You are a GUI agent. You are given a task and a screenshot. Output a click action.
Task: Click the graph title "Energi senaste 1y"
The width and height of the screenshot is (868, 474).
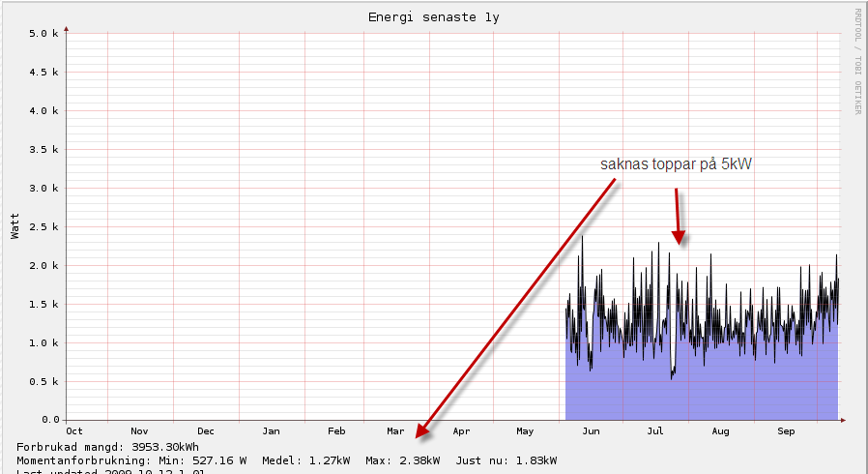pos(434,17)
